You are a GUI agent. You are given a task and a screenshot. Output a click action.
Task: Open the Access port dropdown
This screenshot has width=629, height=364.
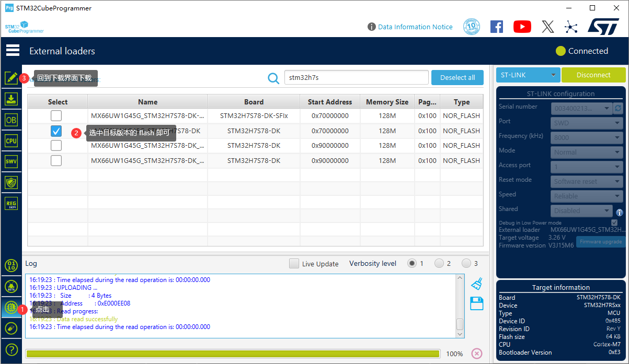pos(587,167)
